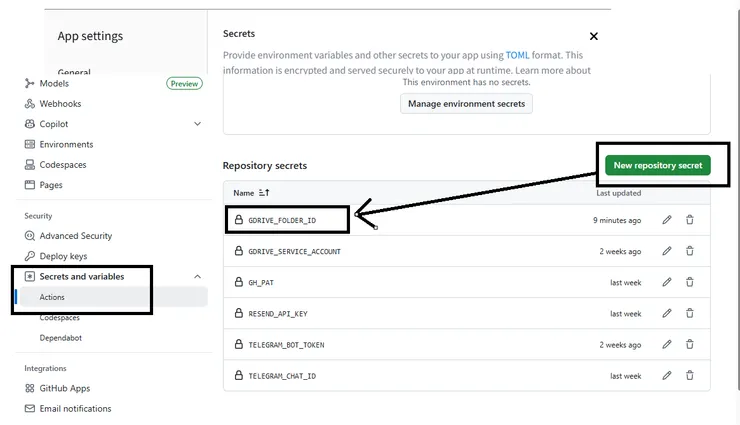This screenshot has width=740, height=425.
Task: Edit the GH_PAT secret pencil icon
Action: [667, 283]
